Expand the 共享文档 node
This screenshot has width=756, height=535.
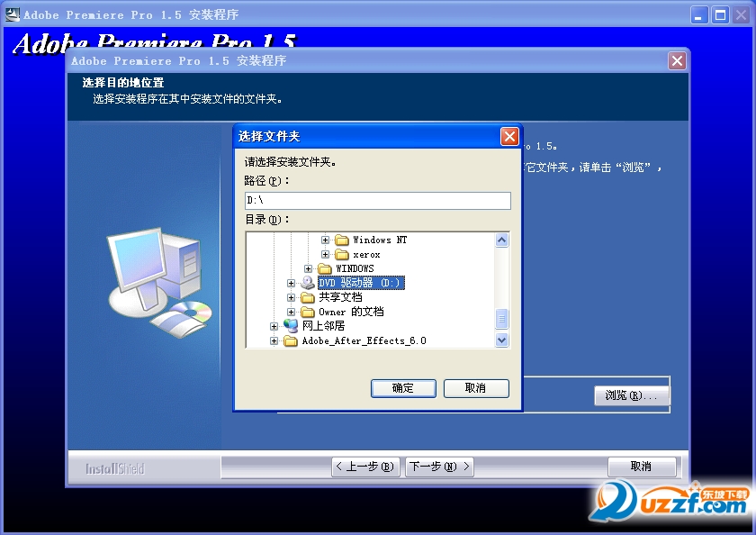tap(291, 297)
